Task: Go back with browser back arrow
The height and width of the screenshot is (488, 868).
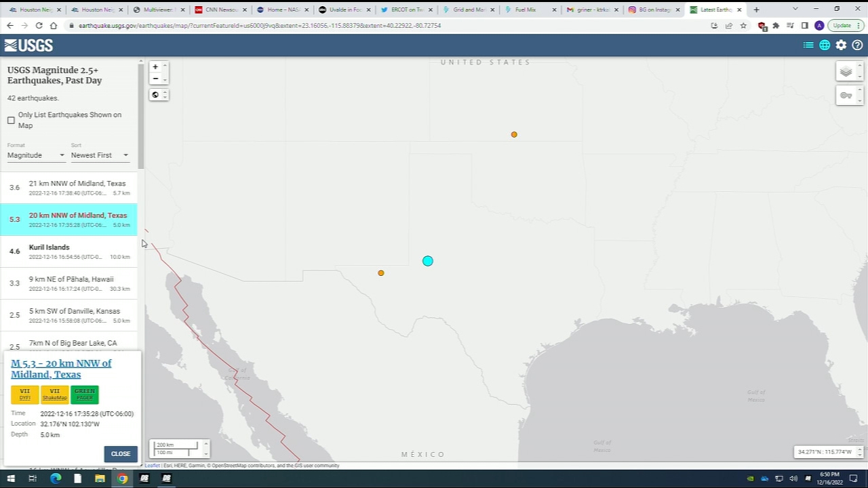Action: 10,26
